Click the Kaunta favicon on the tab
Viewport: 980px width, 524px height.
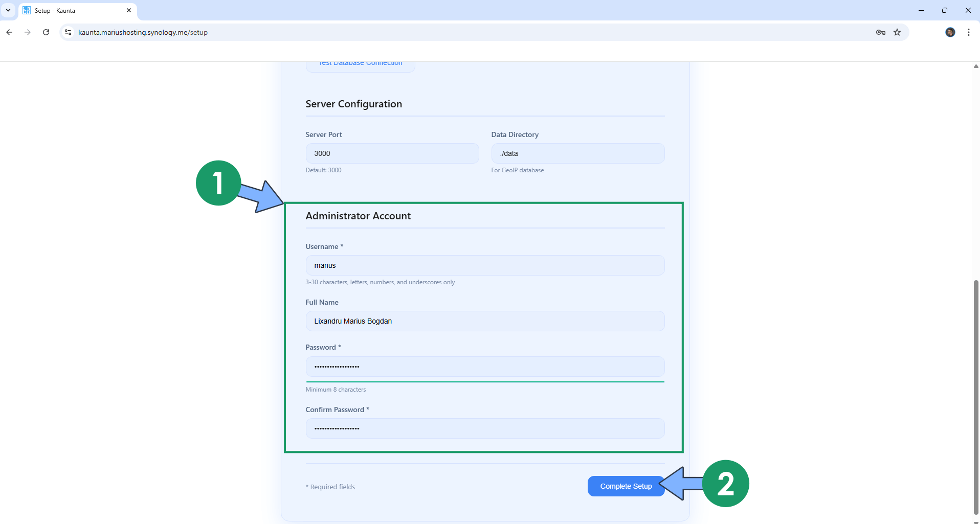click(26, 10)
